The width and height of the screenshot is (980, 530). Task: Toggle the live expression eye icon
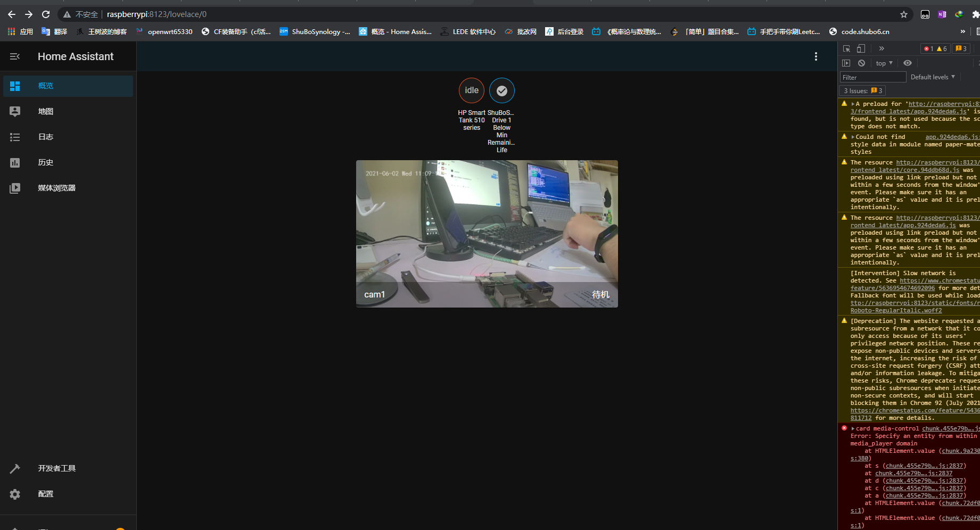pos(908,63)
